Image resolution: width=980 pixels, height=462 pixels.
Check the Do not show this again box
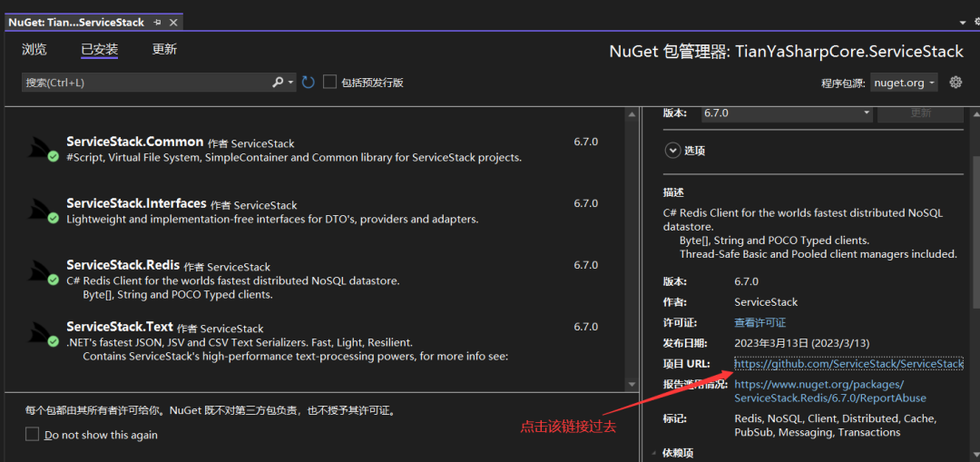tap(32, 434)
